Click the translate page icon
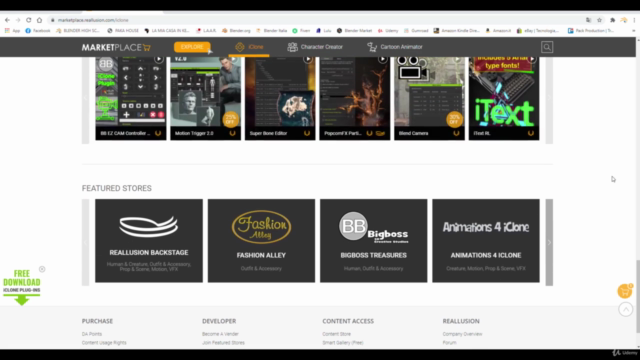The width and height of the screenshot is (640, 360). coord(588,20)
